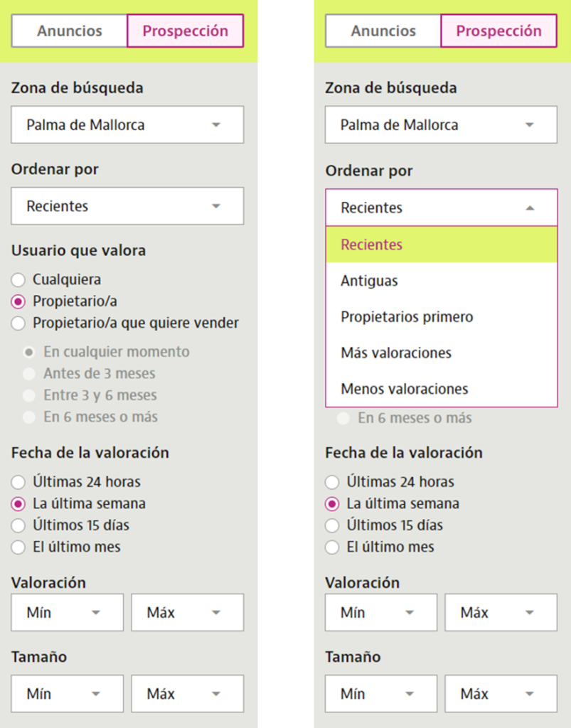The width and height of the screenshot is (571, 728).
Task: Select the "Cualquiera" user radio button
Action: (18, 280)
